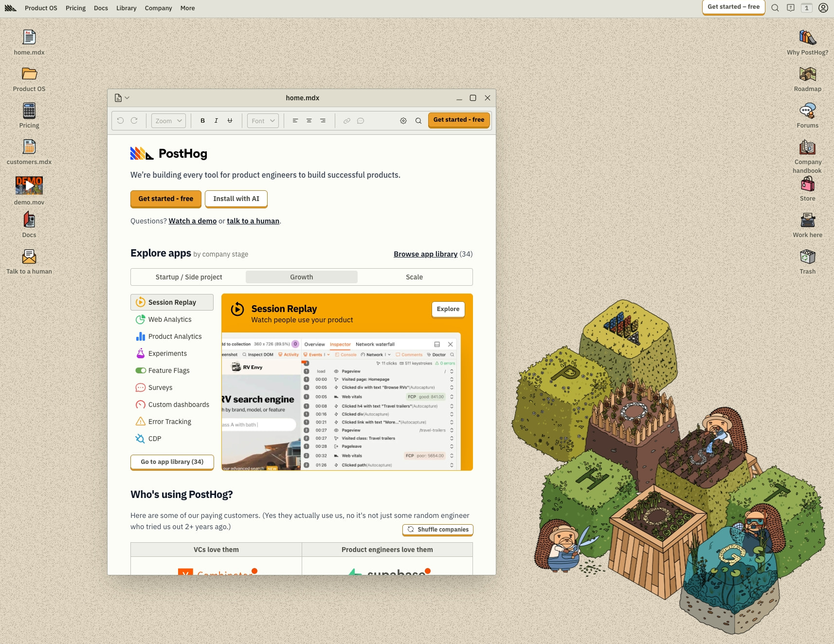Toggle italic formatting
This screenshot has width=834, height=644.
217,121
